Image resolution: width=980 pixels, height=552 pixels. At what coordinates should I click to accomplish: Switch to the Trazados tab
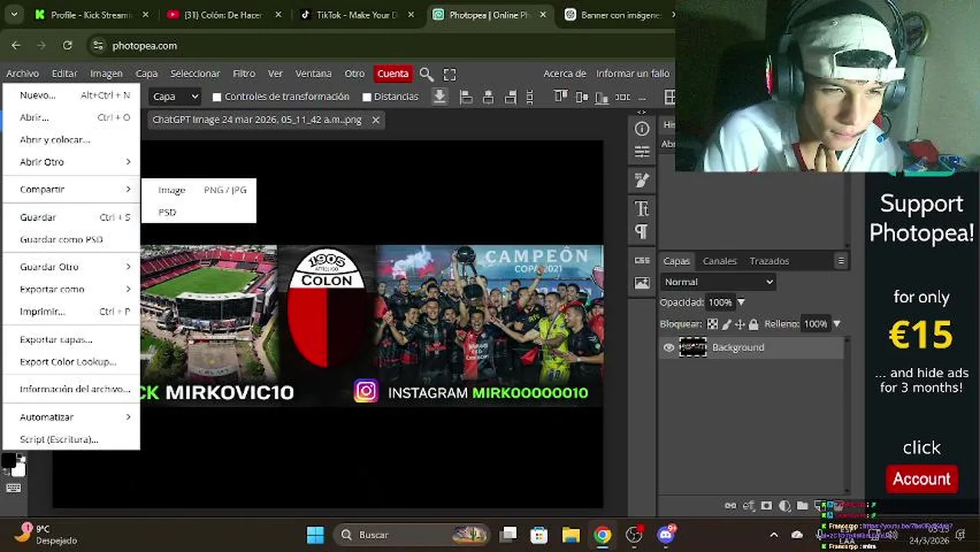pos(769,261)
